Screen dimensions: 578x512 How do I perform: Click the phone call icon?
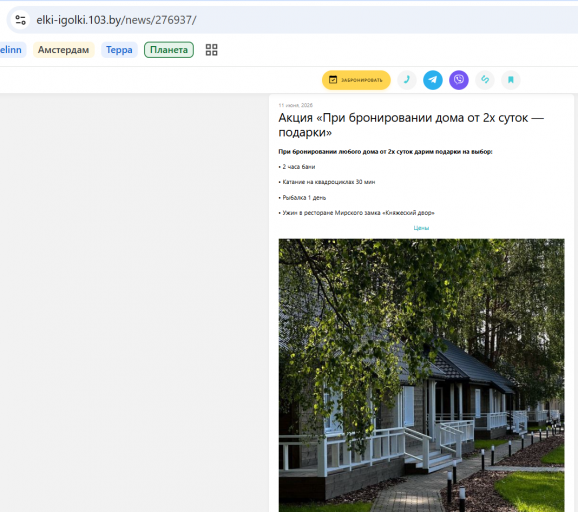tap(407, 80)
